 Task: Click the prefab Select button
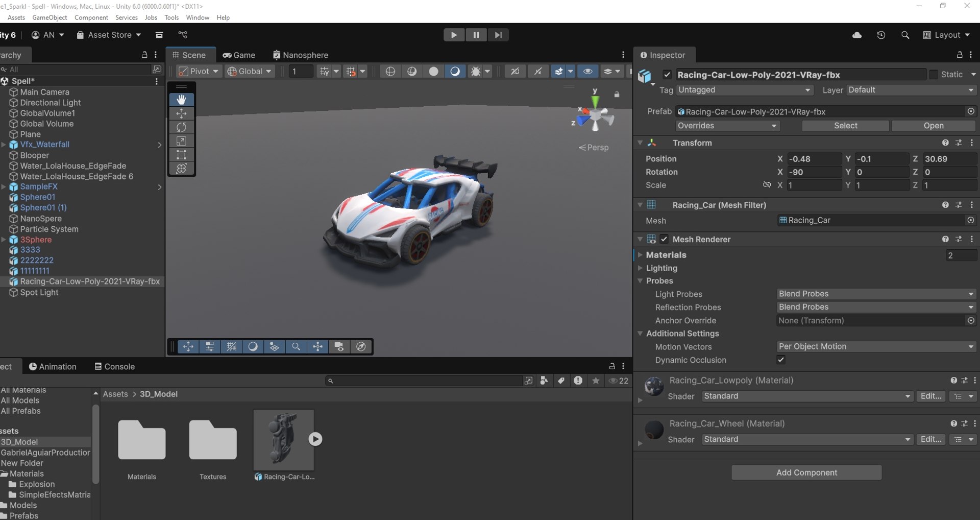pos(846,126)
